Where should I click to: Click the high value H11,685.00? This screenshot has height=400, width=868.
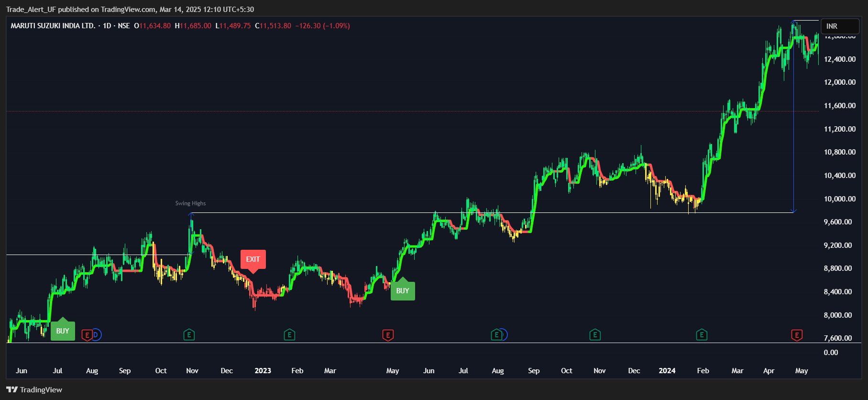tap(193, 26)
